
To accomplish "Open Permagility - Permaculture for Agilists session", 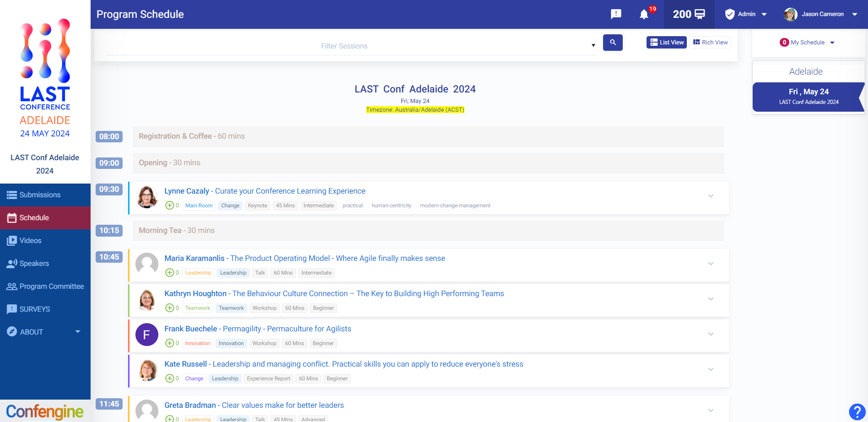I will (x=287, y=329).
